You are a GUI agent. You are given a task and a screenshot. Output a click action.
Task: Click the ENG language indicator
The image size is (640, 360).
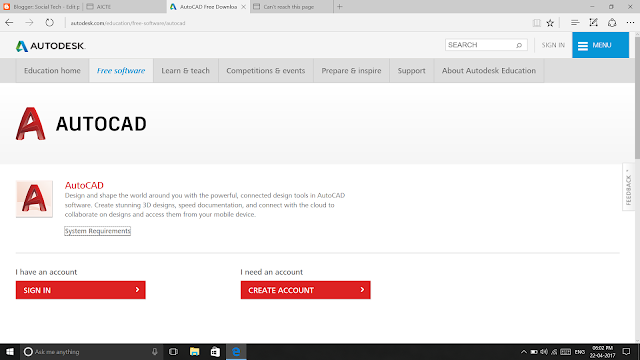[580, 351]
